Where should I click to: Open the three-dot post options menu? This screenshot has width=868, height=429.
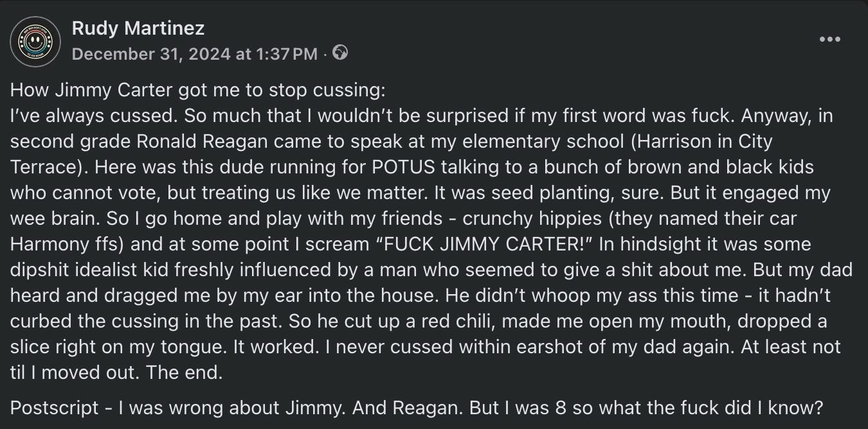829,40
